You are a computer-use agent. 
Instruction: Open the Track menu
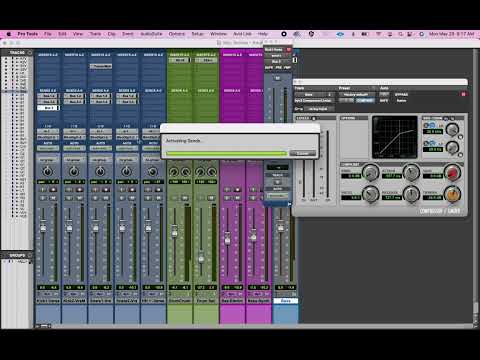pyautogui.click(x=95, y=34)
